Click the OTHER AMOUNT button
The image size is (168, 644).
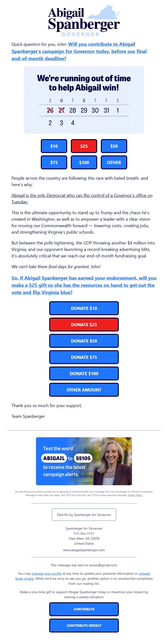coord(84,390)
